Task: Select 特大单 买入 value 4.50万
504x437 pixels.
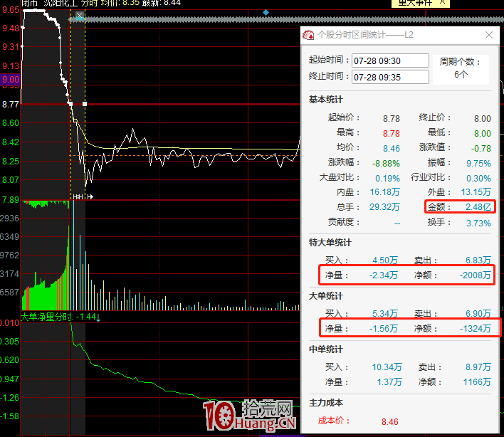Action: click(385, 260)
